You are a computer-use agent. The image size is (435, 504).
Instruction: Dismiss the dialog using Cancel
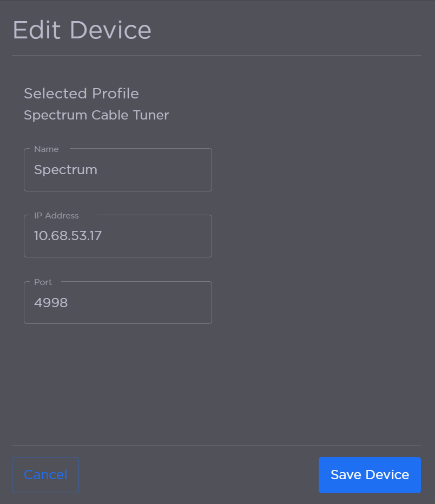pos(45,475)
